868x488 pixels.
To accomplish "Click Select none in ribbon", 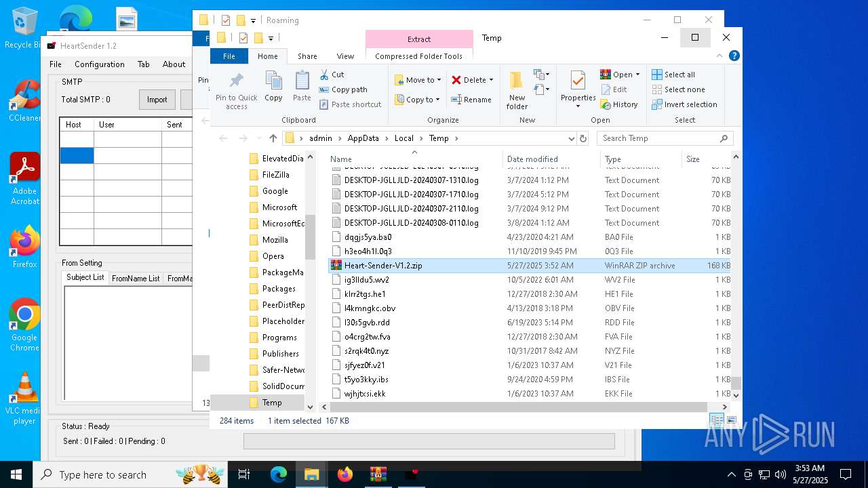I will click(x=678, y=89).
